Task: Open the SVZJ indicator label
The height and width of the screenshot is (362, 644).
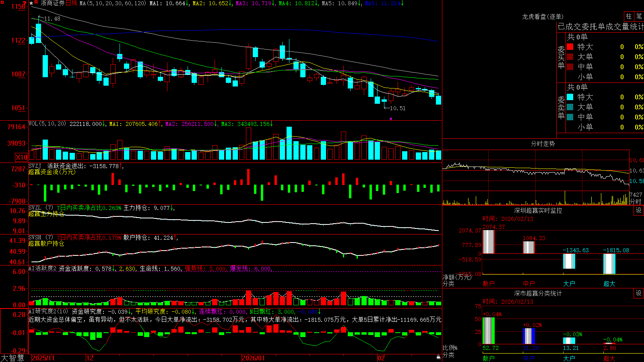Action: click(35, 166)
